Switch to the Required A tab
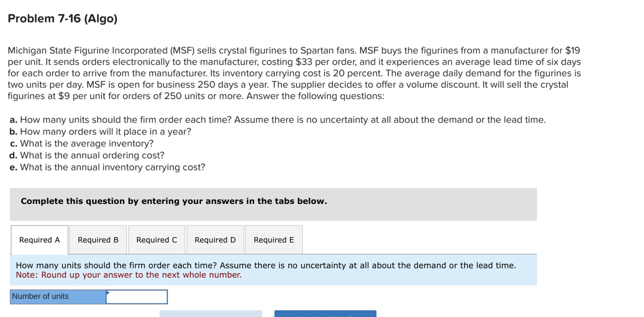Viewport: 644px width, 317px height. click(x=39, y=240)
